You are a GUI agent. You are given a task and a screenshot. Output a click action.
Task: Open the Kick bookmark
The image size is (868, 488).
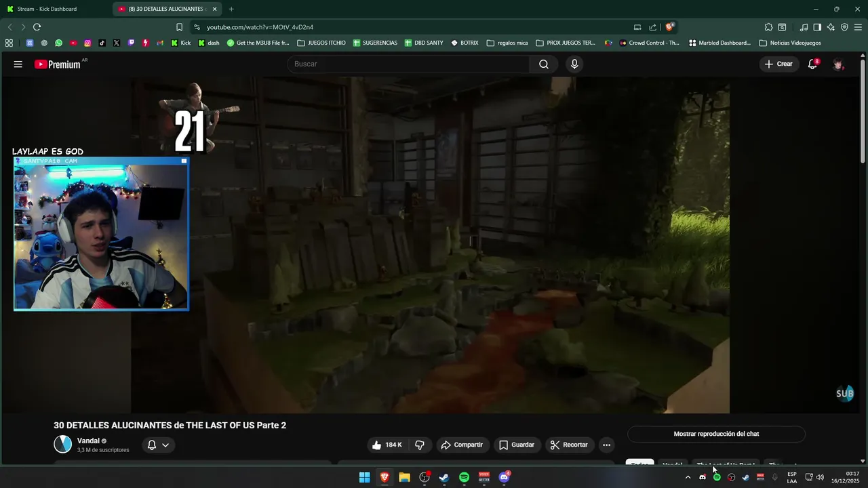point(180,43)
